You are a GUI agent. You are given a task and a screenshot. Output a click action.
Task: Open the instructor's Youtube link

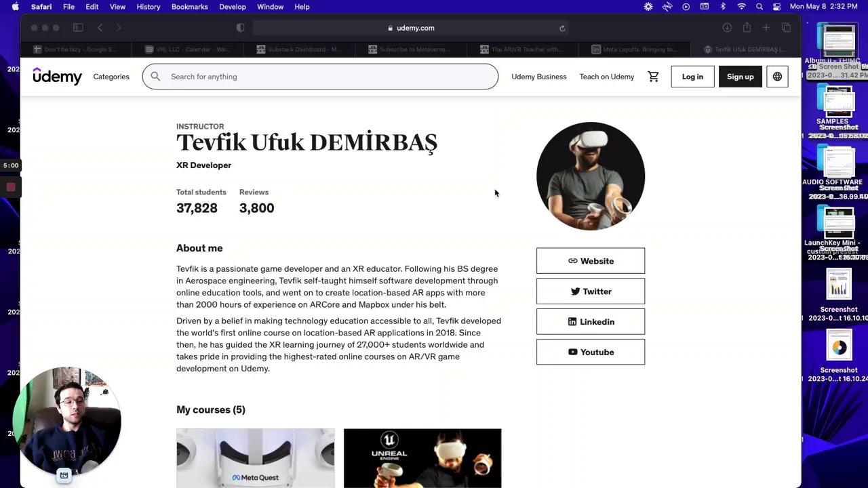click(591, 352)
